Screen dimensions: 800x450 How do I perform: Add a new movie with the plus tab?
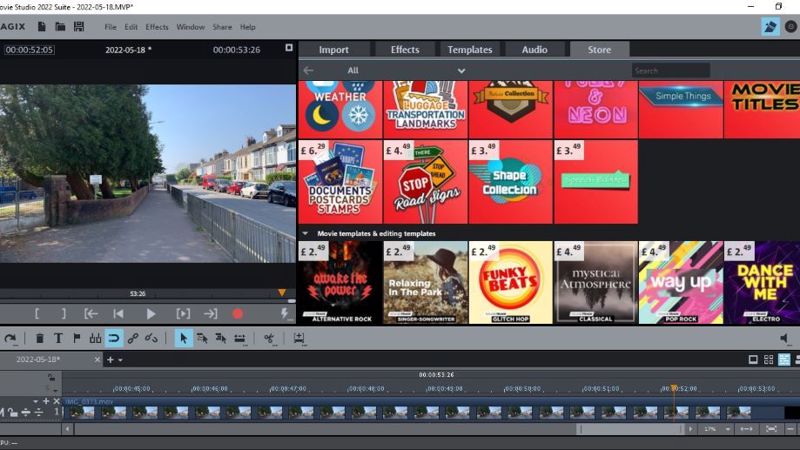coord(110,360)
